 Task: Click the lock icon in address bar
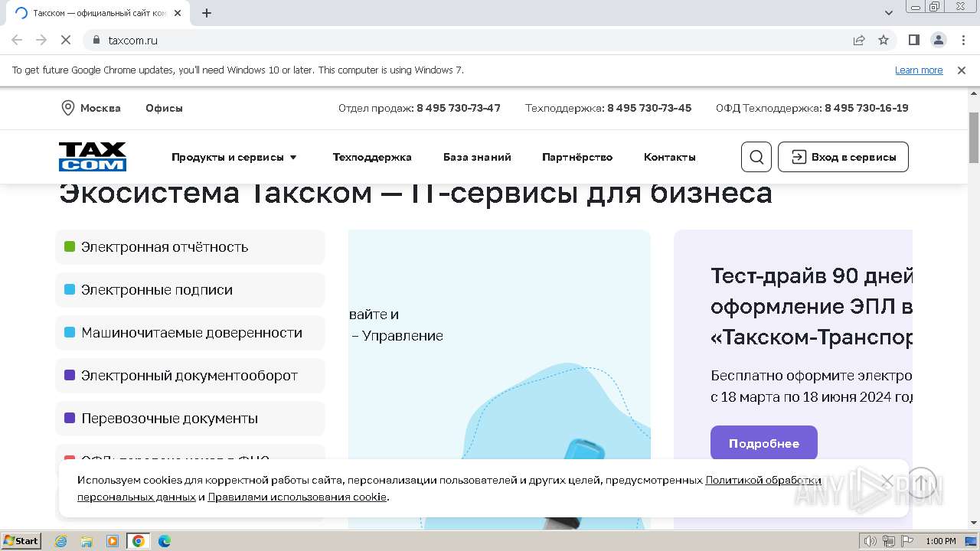(x=96, y=40)
